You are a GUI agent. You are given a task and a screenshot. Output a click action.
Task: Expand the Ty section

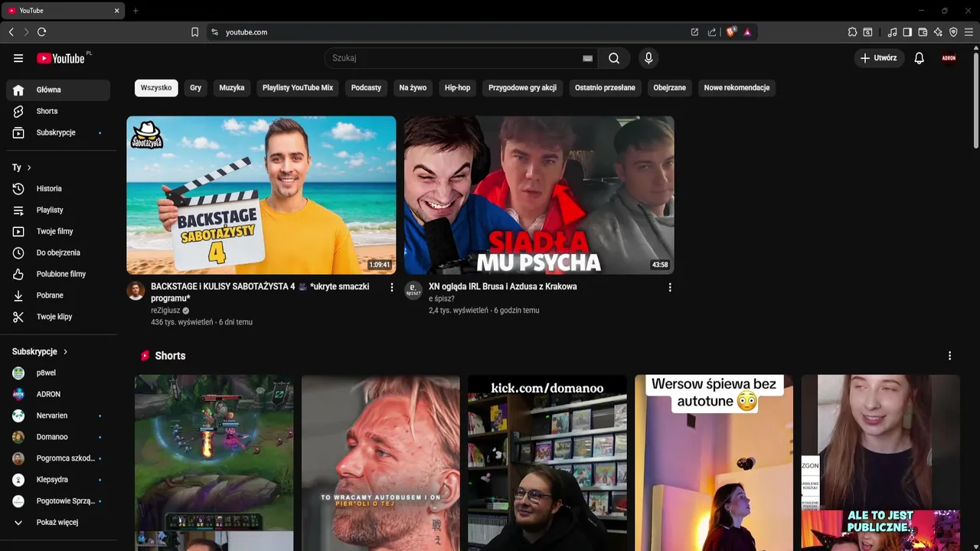pos(21,167)
